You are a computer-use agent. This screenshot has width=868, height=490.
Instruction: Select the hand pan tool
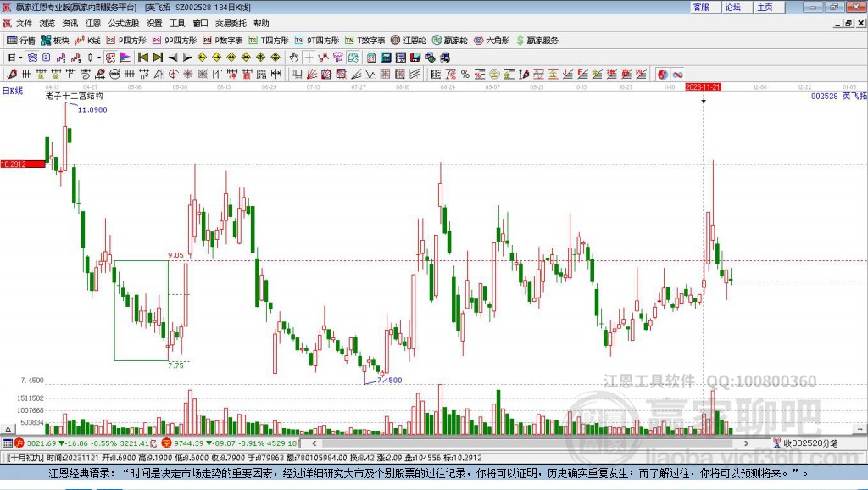[294, 58]
